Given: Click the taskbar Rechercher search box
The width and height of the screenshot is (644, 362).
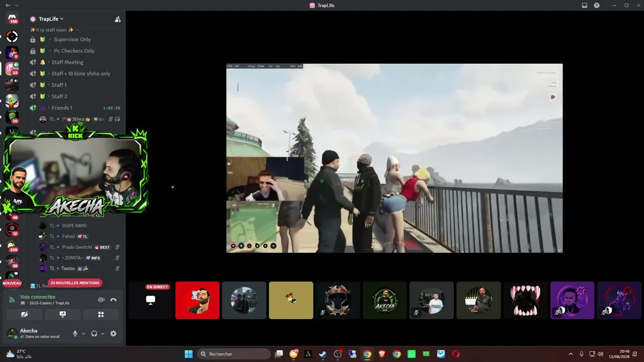Looking at the screenshot, I should tap(233, 354).
